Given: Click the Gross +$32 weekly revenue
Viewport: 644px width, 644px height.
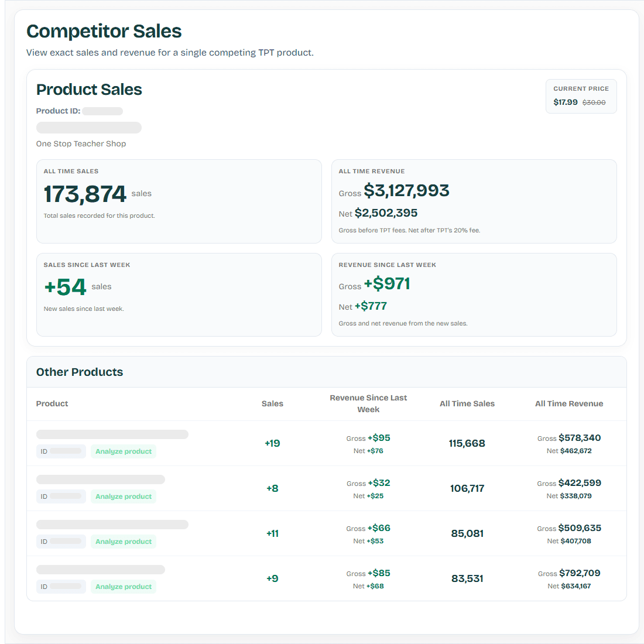Looking at the screenshot, I should (368, 483).
